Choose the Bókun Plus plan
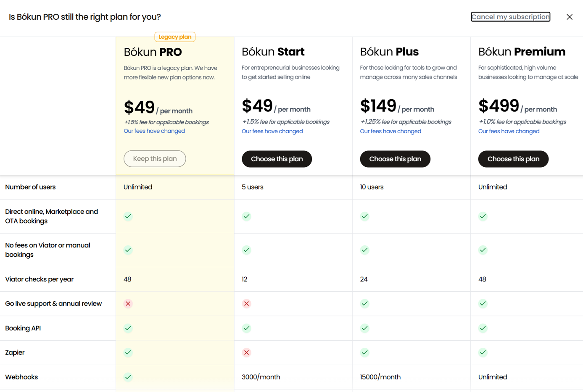Image resolution: width=583 pixels, height=392 pixels. tap(395, 159)
